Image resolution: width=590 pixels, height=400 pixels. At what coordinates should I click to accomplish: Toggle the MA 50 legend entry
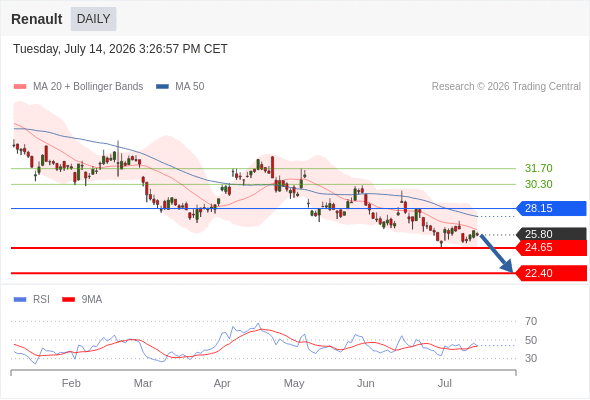pyautogui.click(x=180, y=87)
